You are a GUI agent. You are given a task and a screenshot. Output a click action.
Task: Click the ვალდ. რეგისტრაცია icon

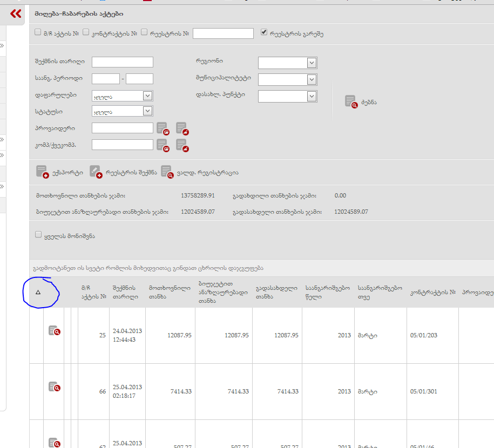tap(167, 172)
